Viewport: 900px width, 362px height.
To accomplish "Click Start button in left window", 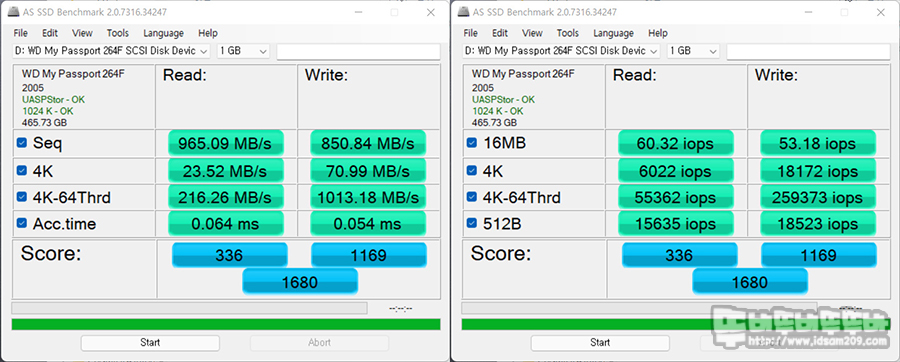I will click(150, 342).
